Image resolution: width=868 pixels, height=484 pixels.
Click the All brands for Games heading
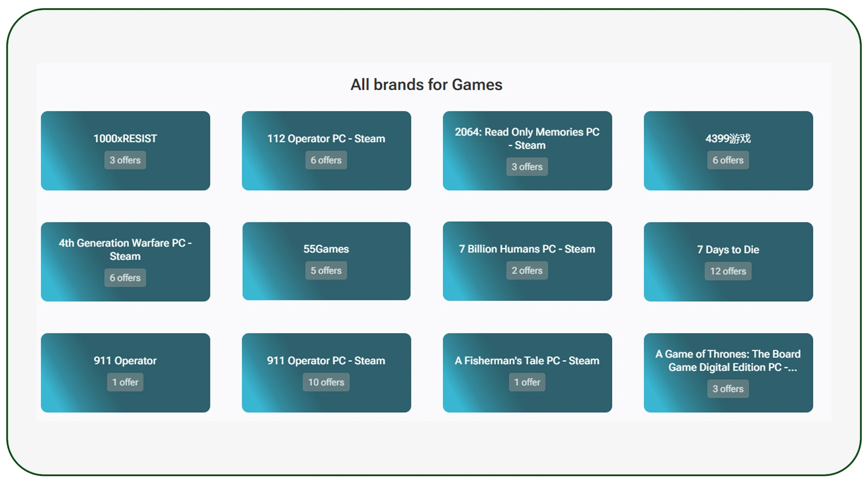coord(426,84)
